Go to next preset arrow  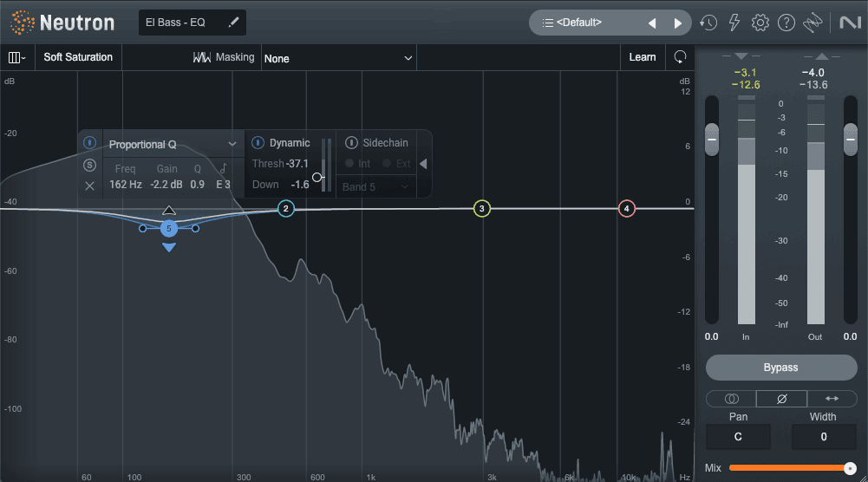677,23
